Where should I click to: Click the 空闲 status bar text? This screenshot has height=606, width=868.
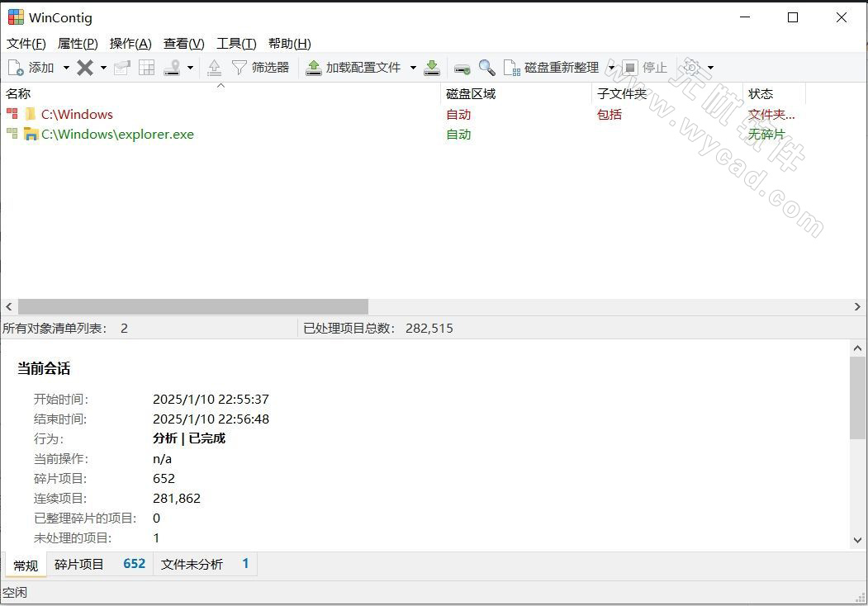[x=14, y=593]
